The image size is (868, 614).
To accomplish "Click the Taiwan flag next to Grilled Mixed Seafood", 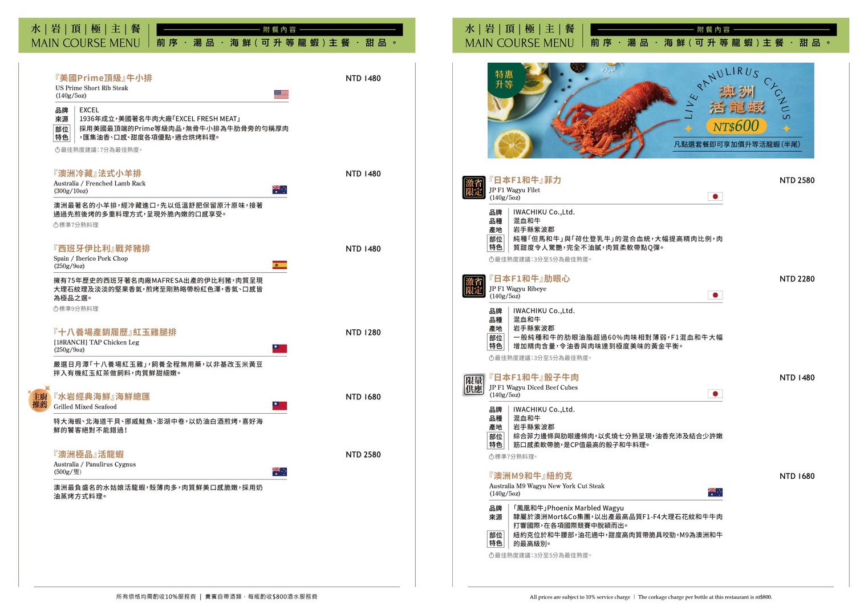I will pyautogui.click(x=279, y=406).
